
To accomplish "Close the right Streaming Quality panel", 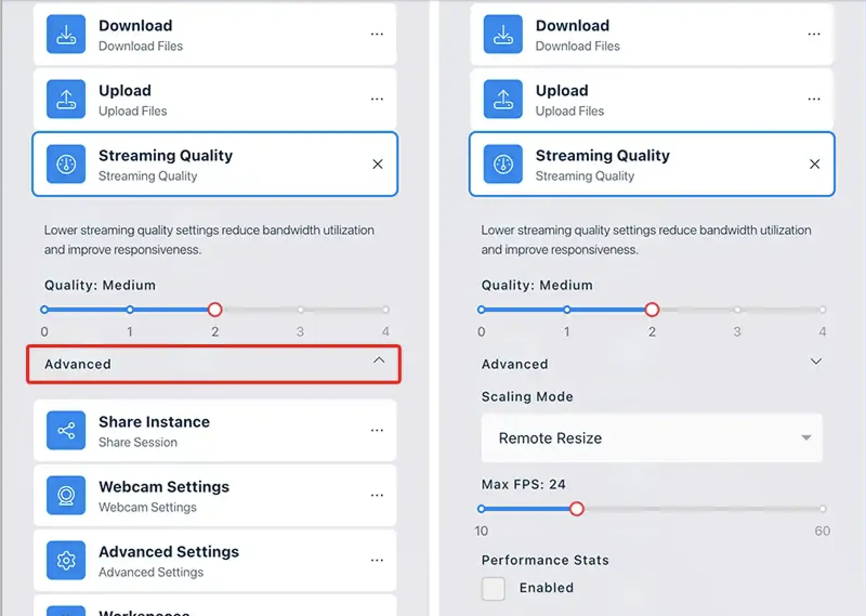I will click(815, 164).
